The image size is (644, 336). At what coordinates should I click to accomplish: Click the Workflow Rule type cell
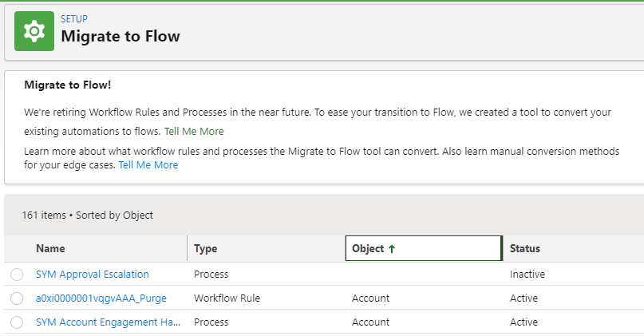pyautogui.click(x=227, y=298)
